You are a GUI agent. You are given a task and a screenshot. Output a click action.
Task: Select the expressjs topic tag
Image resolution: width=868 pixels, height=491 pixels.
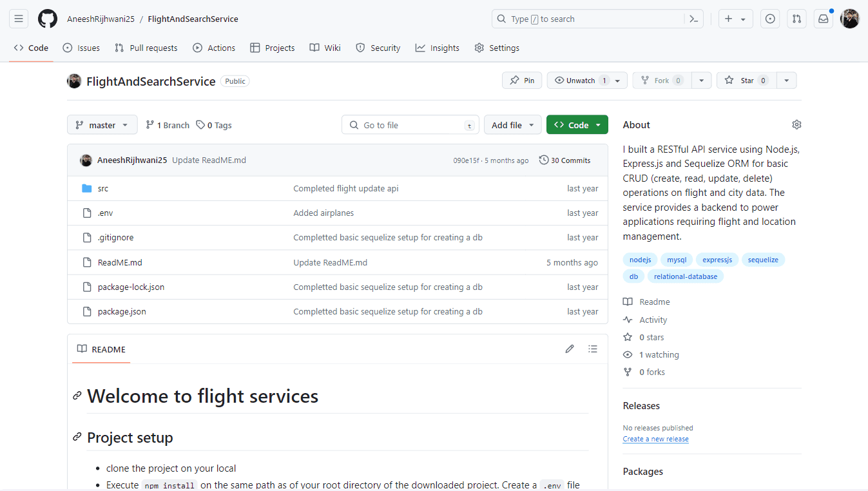(x=717, y=260)
